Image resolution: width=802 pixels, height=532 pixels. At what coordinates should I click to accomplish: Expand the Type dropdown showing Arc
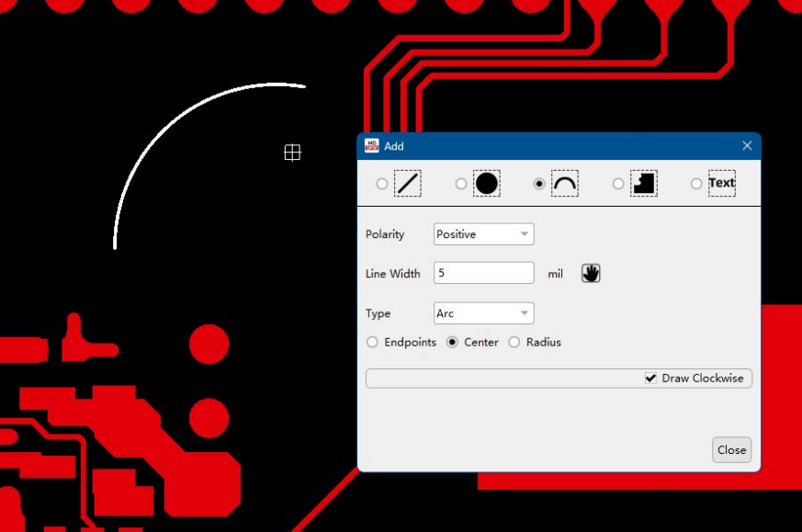click(483, 313)
